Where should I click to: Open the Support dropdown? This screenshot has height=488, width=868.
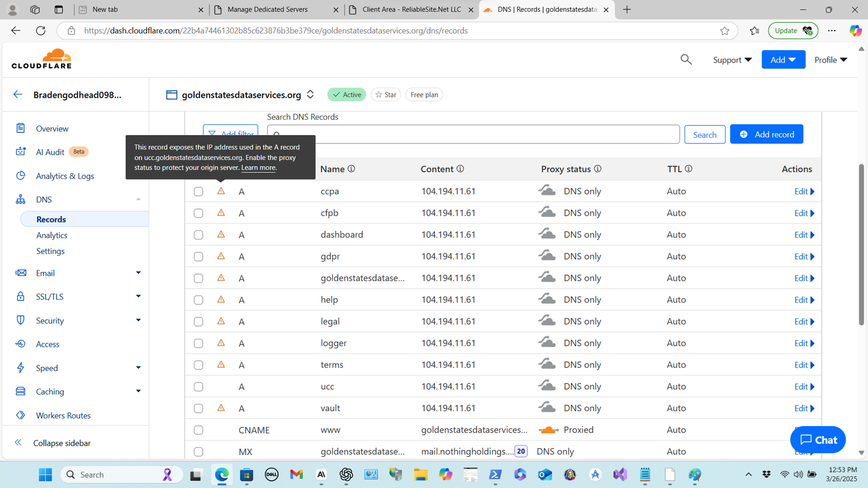pyautogui.click(x=732, y=60)
